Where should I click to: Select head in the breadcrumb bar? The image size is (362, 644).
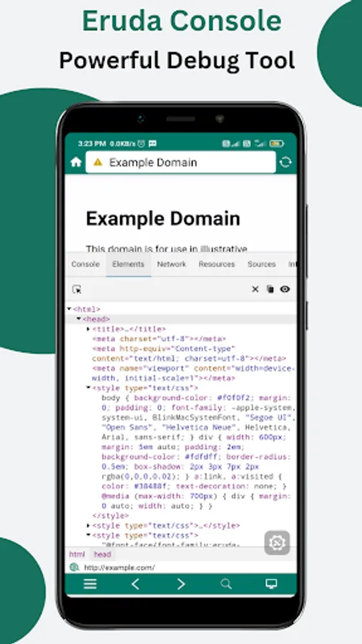(x=102, y=555)
